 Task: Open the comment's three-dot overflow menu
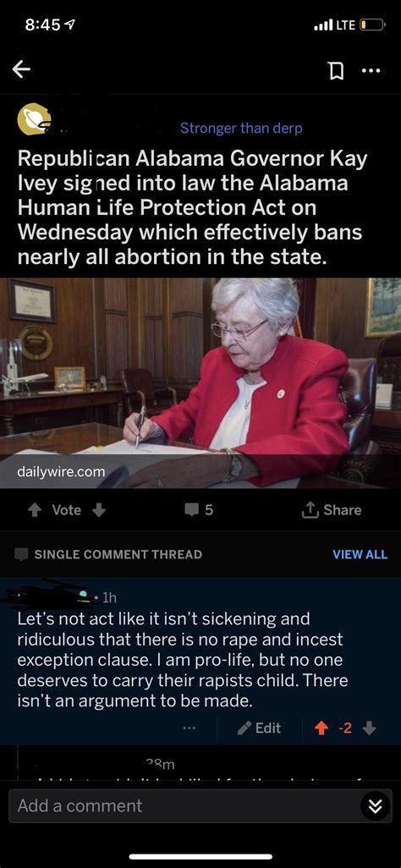190,728
